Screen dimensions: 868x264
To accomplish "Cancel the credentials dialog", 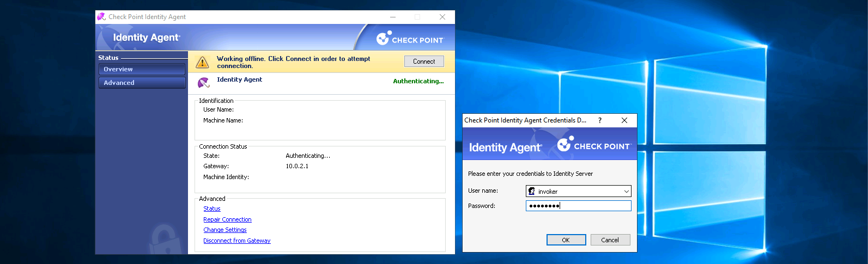I will pos(610,240).
